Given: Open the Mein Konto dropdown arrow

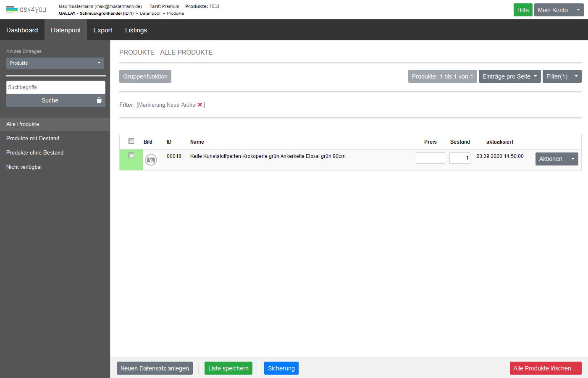Looking at the screenshot, I should coord(578,10).
